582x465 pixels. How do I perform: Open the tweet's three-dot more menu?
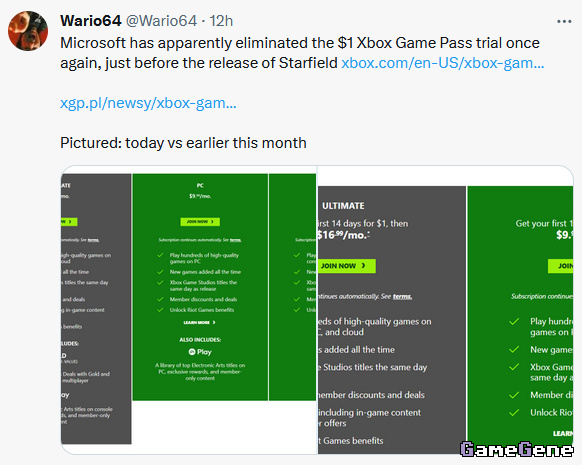coord(564,22)
